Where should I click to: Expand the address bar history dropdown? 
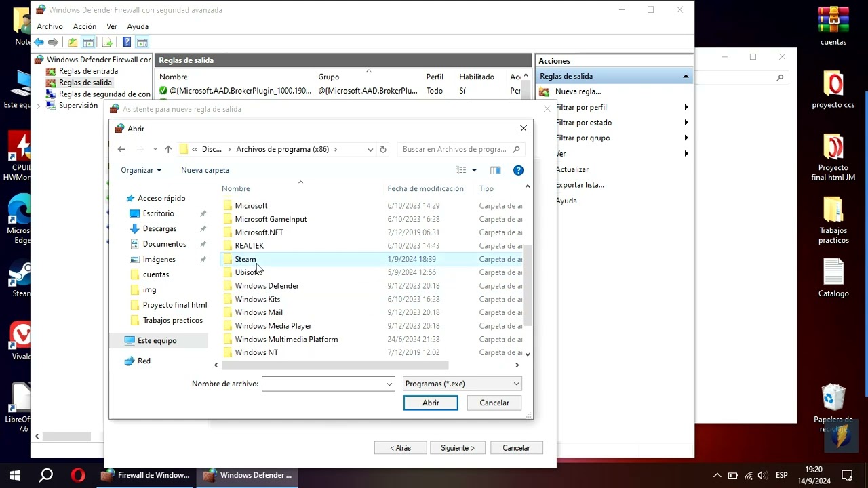[x=370, y=149]
